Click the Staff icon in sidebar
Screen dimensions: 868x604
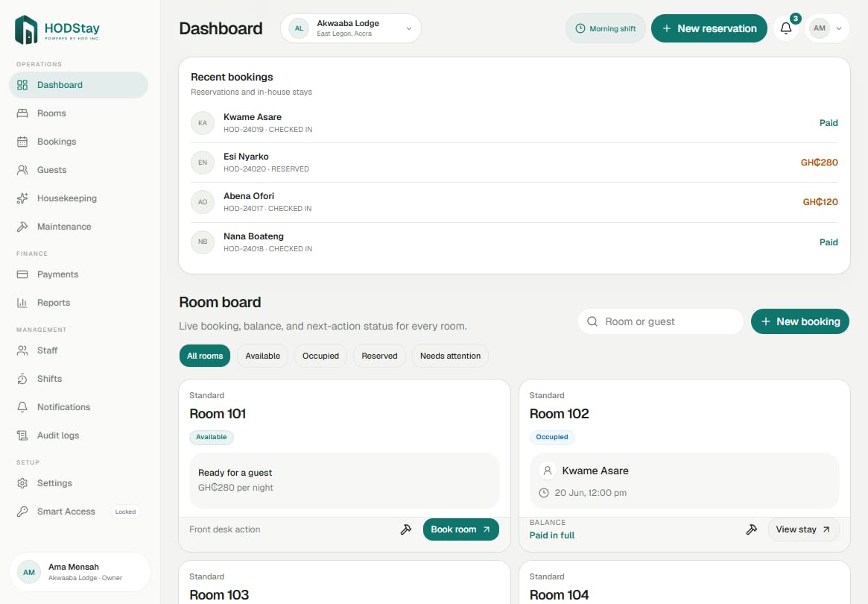22,350
